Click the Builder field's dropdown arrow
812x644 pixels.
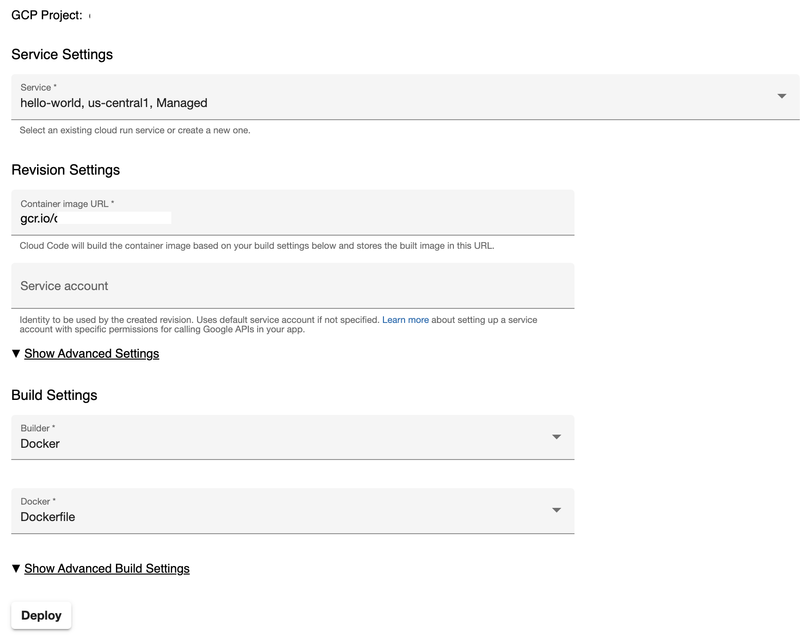(x=556, y=437)
